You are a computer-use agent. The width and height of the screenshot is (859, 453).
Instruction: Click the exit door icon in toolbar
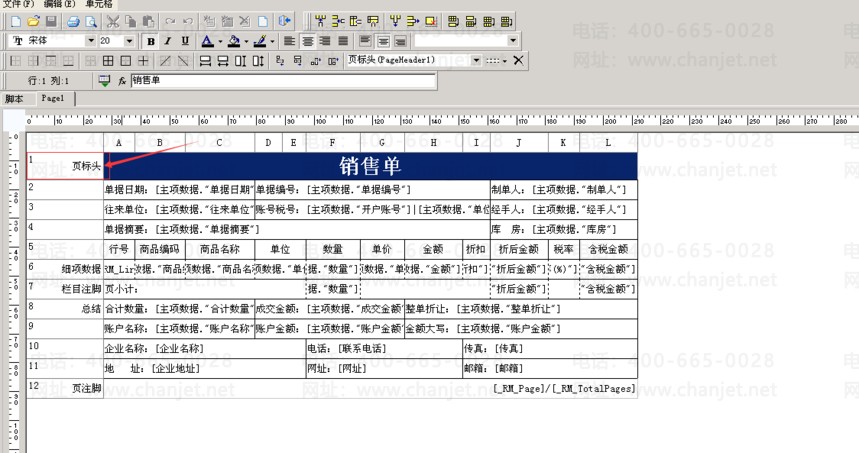(x=284, y=21)
